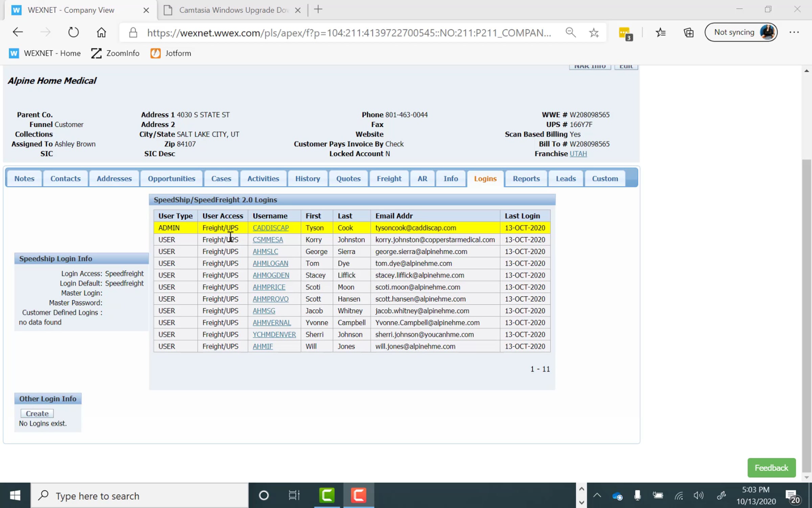Click the UTAH franchise link

click(x=578, y=154)
